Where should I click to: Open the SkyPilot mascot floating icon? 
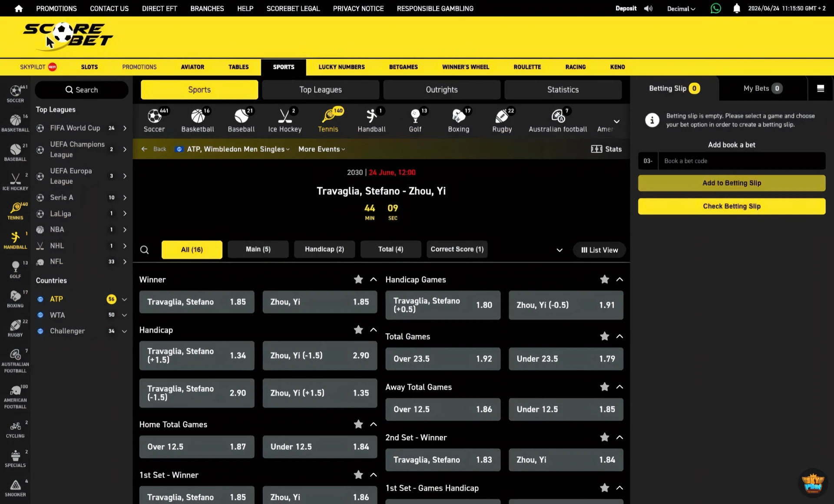[813, 483]
